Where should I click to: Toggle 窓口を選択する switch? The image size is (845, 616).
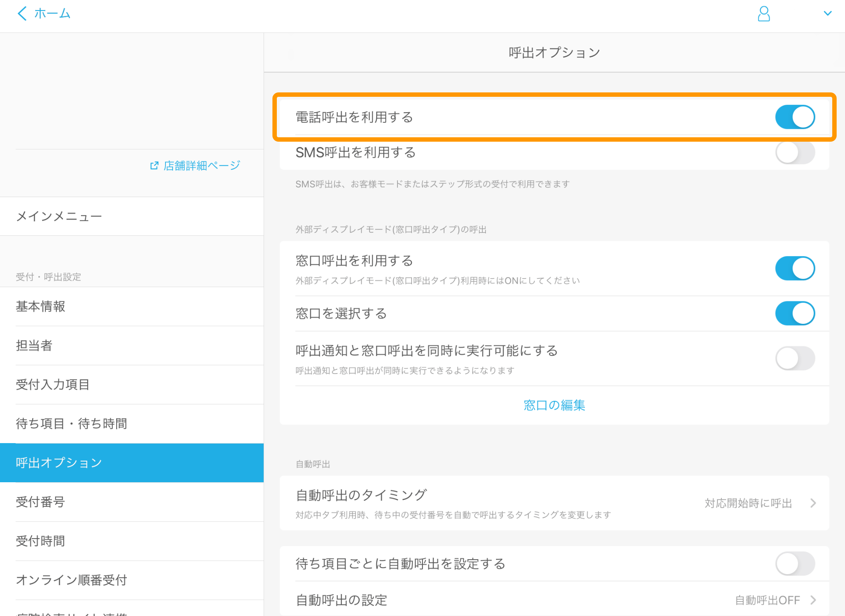point(795,313)
